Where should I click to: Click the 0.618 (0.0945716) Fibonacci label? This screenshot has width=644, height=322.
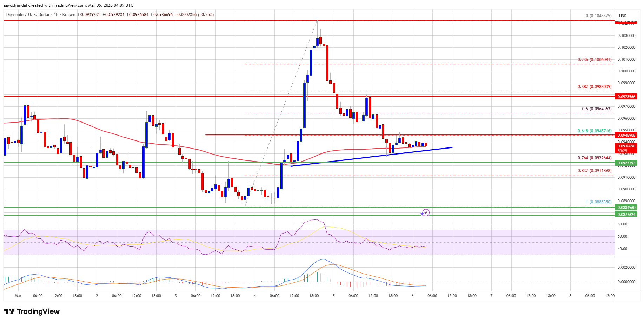click(594, 131)
